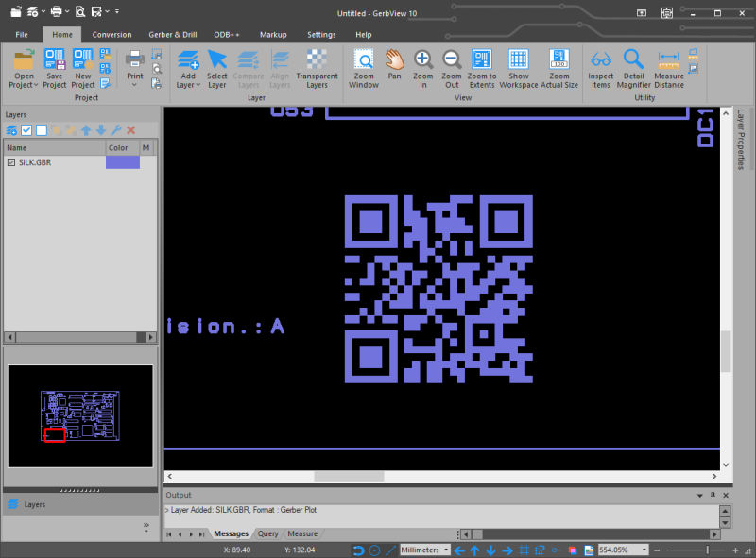This screenshot has width=756, height=558.
Task: Switch to the Conversion ribbon tab
Action: (112, 35)
